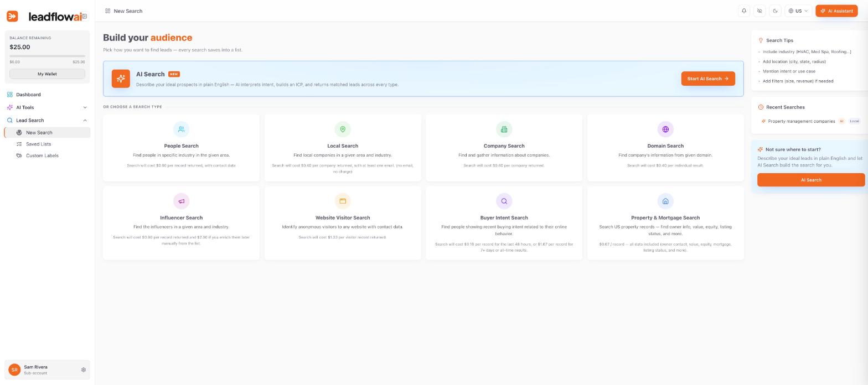Click AI Search button in sidebar card
The height and width of the screenshot is (385, 868).
(x=810, y=180)
